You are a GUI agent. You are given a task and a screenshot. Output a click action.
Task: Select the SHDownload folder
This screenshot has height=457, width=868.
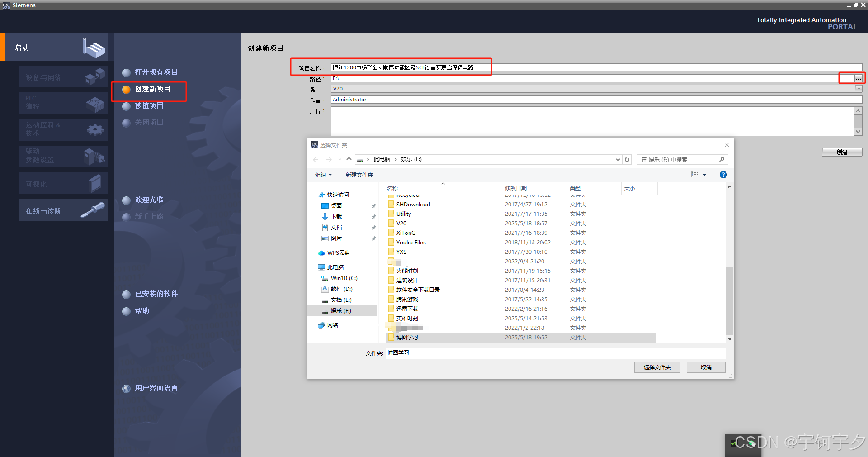pos(413,205)
